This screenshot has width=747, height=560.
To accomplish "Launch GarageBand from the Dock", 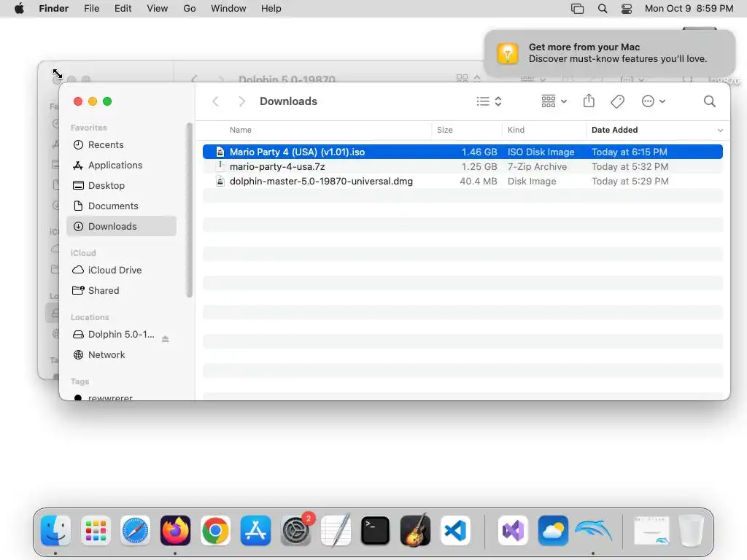I will pos(415,530).
